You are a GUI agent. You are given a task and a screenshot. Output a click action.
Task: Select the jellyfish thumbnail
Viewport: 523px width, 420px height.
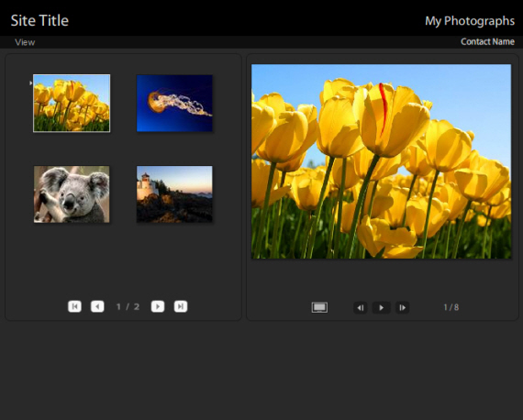(x=174, y=104)
